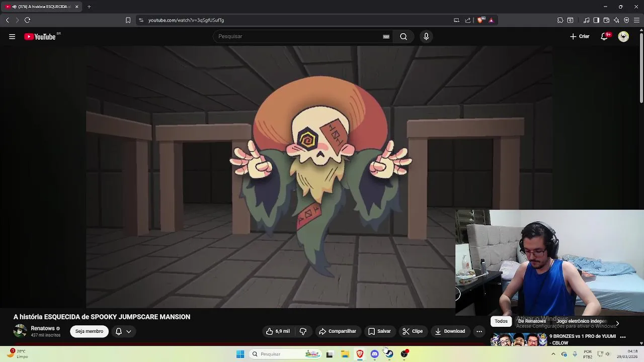Click the Download button
Screen dimensions: 644x362
coord(450,331)
